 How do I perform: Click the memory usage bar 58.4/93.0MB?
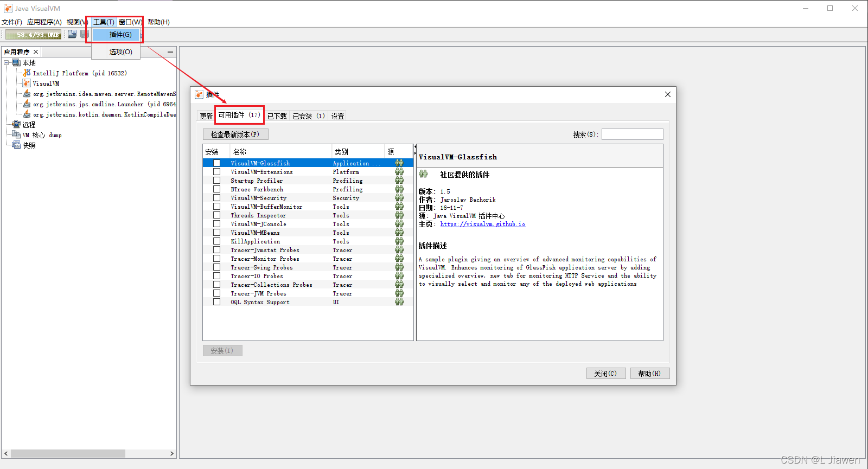point(33,34)
